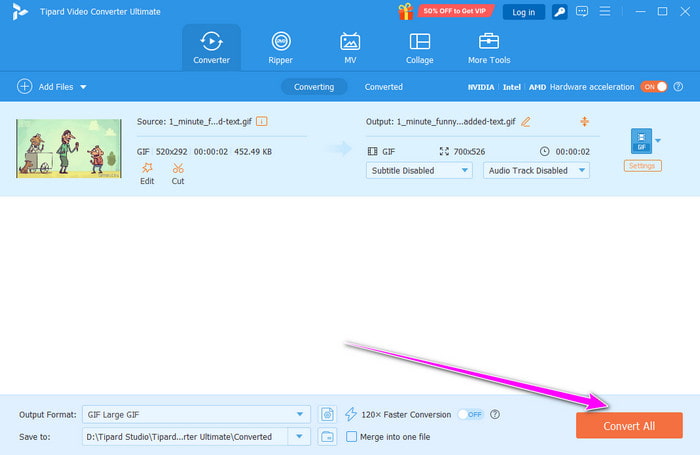The height and width of the screenshot is (455, 700).
Task: Switch to the Converted tab
Action: [383, 87]
